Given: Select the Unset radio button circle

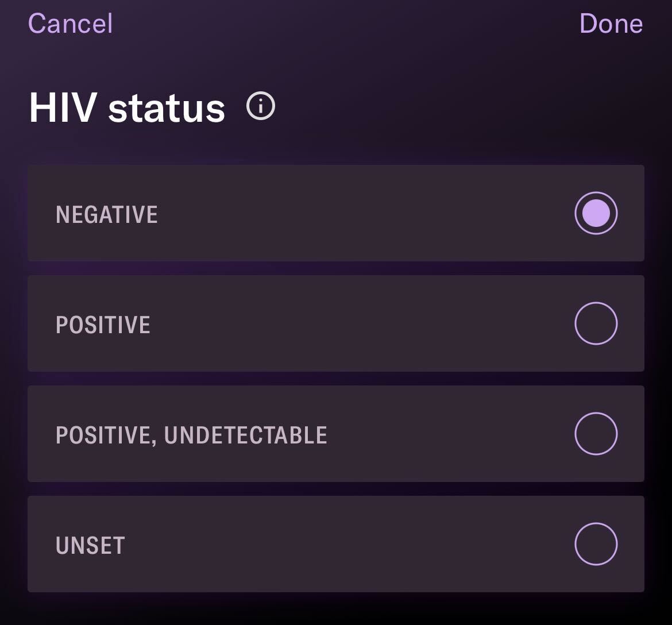Looking at the screenshot, I should [x=596, y=544].
